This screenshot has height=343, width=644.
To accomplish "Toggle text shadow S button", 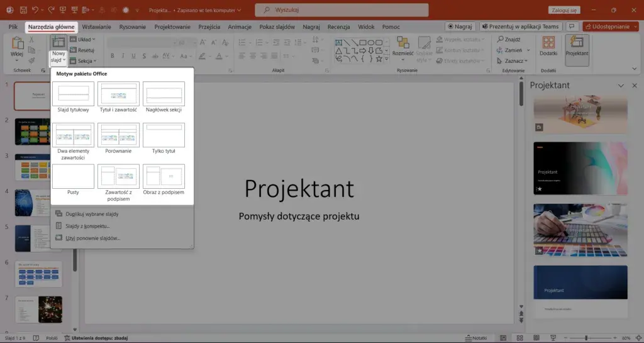I will [x=144, y=56].
